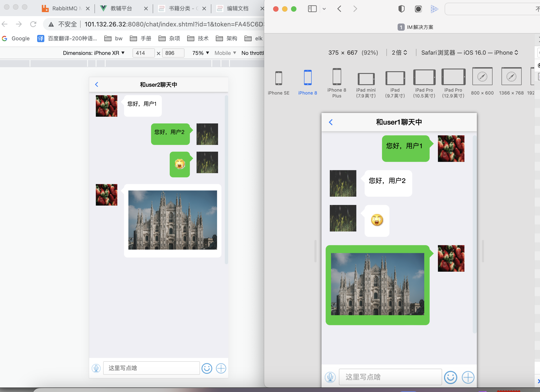Select iPad Pro 10.5 inch device
The height and width of the screenshot is (392, 540).
pos(424,77)
